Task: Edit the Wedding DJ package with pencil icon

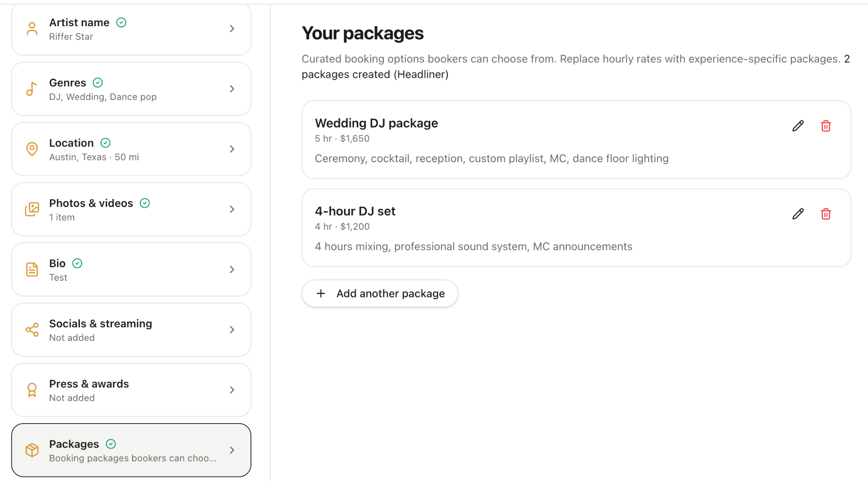Action: (x=798, y=126)
